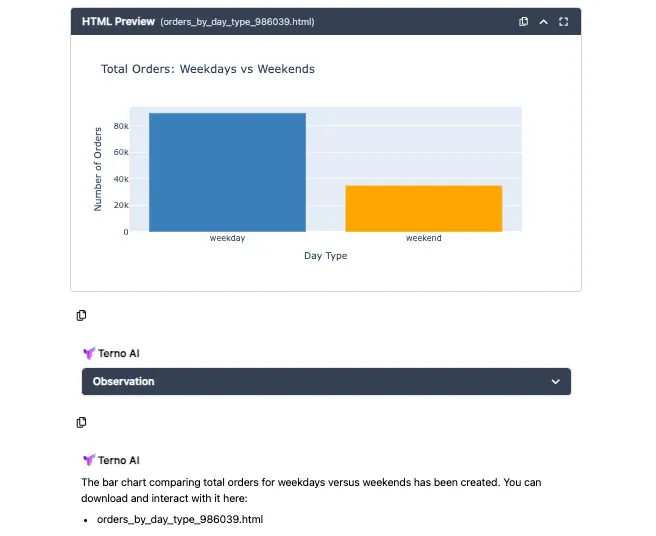The image size is (656, 536).
Task: Click the Terno AI logo above Observation
Action: pos(89,353)
